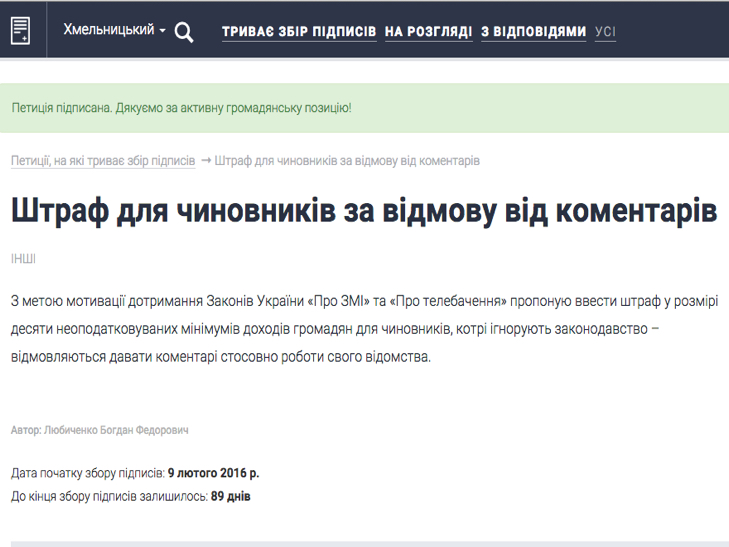Screen dimensions: 729x547
Task: Click the petition description paragraph
Action: 364,329
